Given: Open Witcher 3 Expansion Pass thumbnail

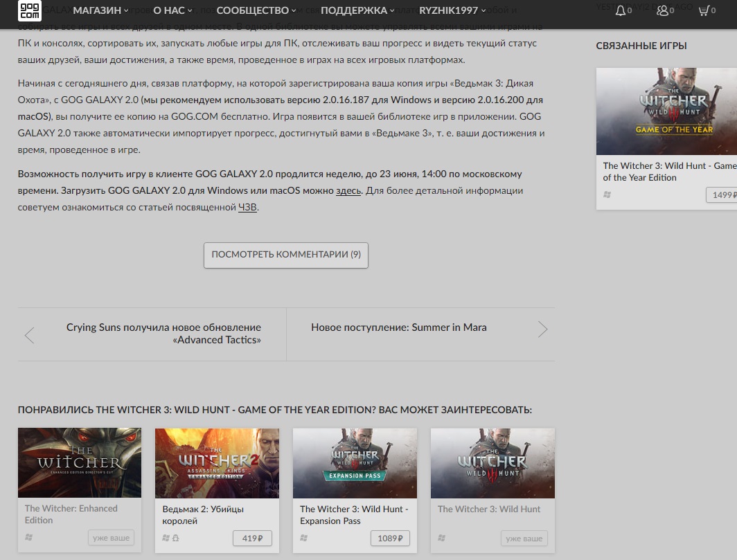Looking at the screenshot, I should click(x=355, y=463).
